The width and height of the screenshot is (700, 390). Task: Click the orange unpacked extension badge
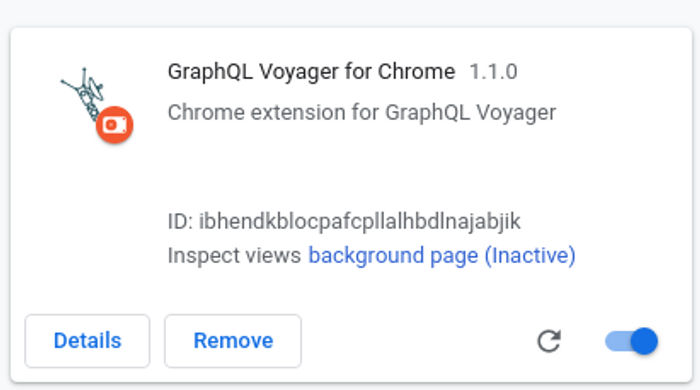[x=115, y=125]
